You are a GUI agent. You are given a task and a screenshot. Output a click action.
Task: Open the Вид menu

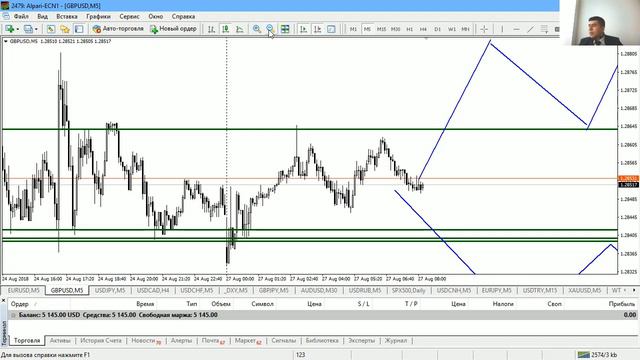click(x=42, y=16)
